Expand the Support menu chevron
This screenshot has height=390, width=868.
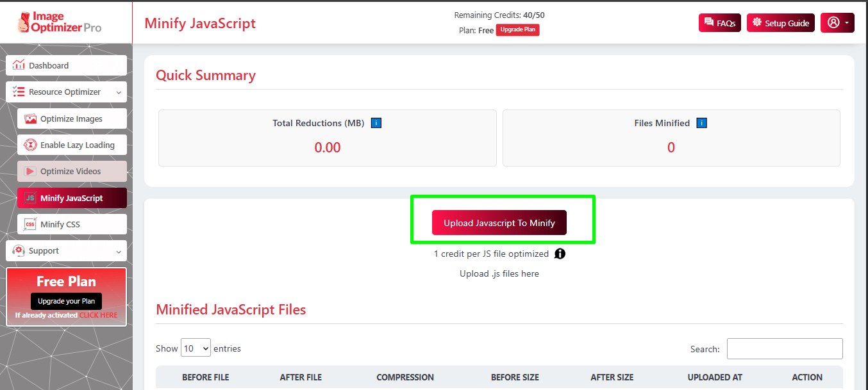click(x=119, y=252)
